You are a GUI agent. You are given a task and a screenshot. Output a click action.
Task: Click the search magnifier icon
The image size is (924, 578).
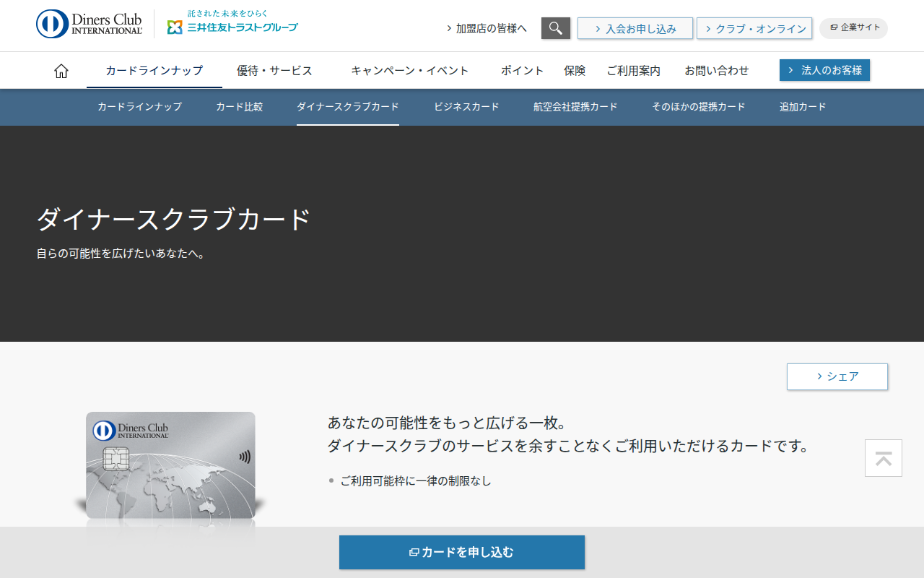[555, 27]
